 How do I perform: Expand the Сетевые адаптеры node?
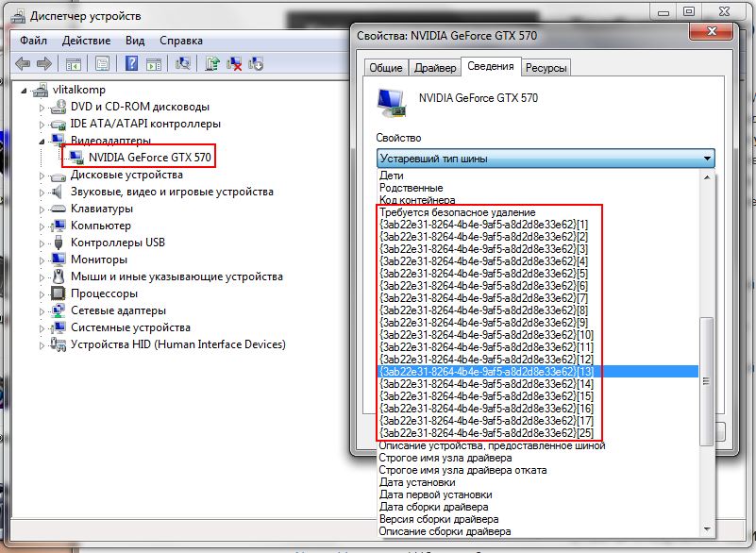42,310
